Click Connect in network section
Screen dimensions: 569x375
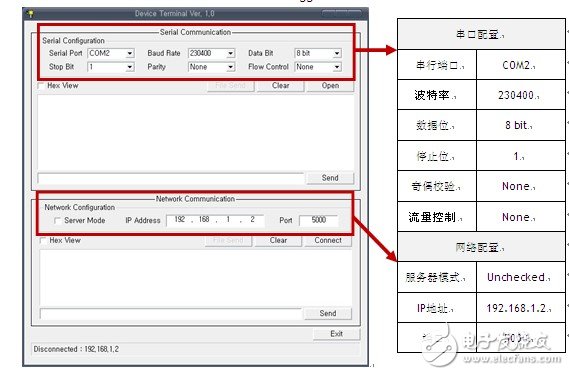coord(328,241)
